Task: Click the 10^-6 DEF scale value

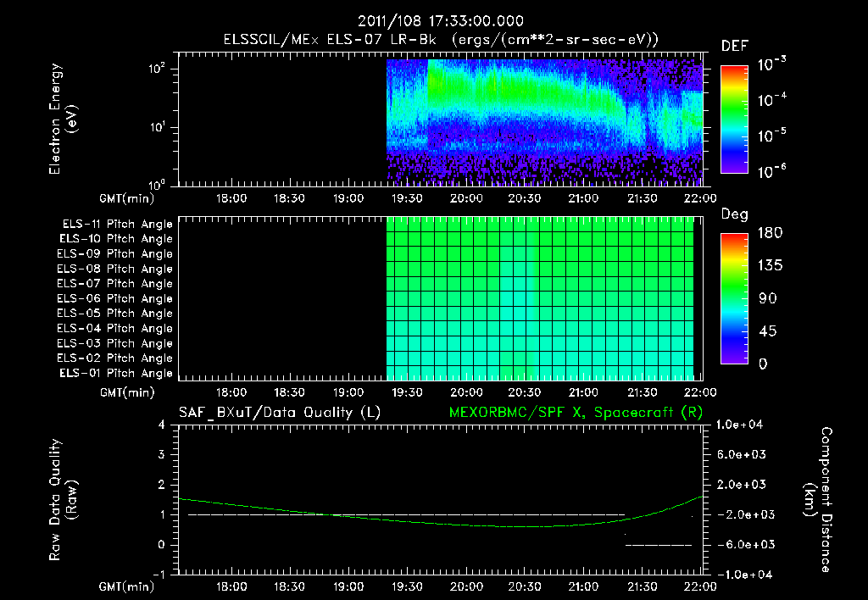Action: (x=771, y=171)
